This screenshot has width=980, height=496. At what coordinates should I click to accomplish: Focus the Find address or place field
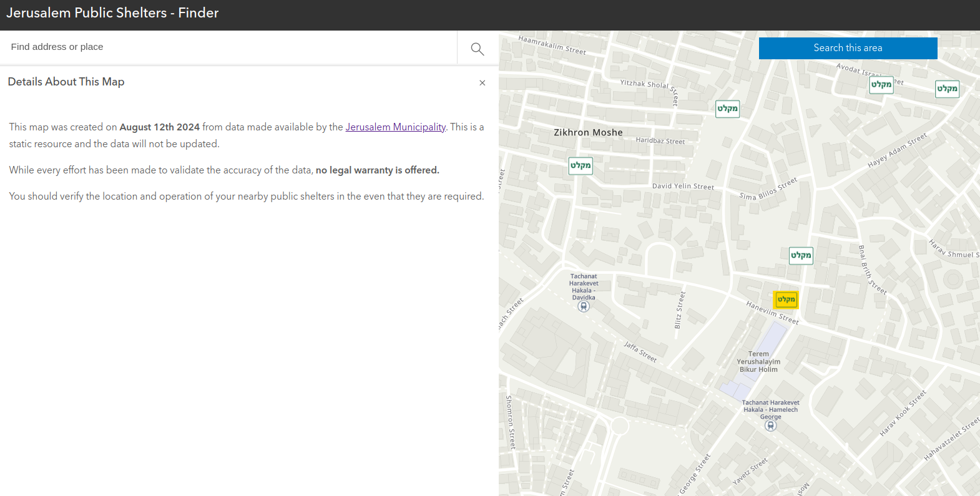tap(228, 47)
